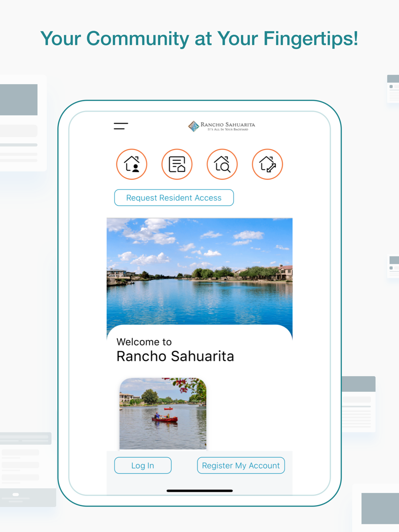This screenshot has height=532, width=399.
Task: Open the house with person icon
Action: [x=132, y=164]
